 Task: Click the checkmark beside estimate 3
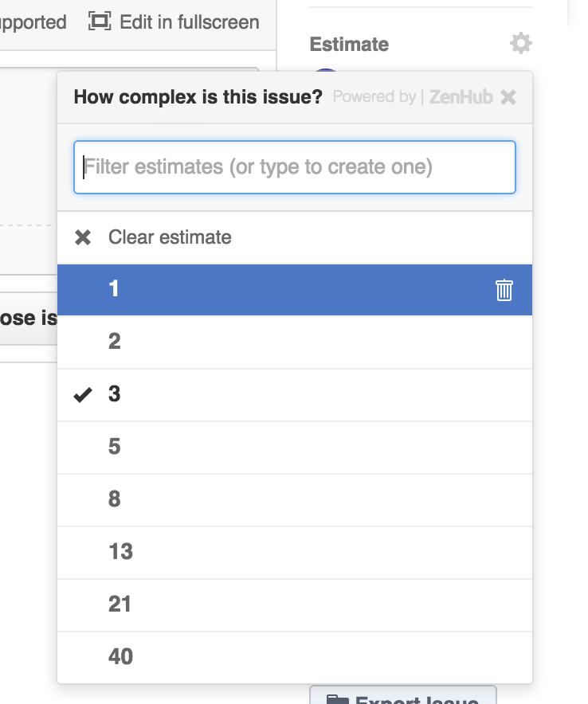[x=83, y=394]
